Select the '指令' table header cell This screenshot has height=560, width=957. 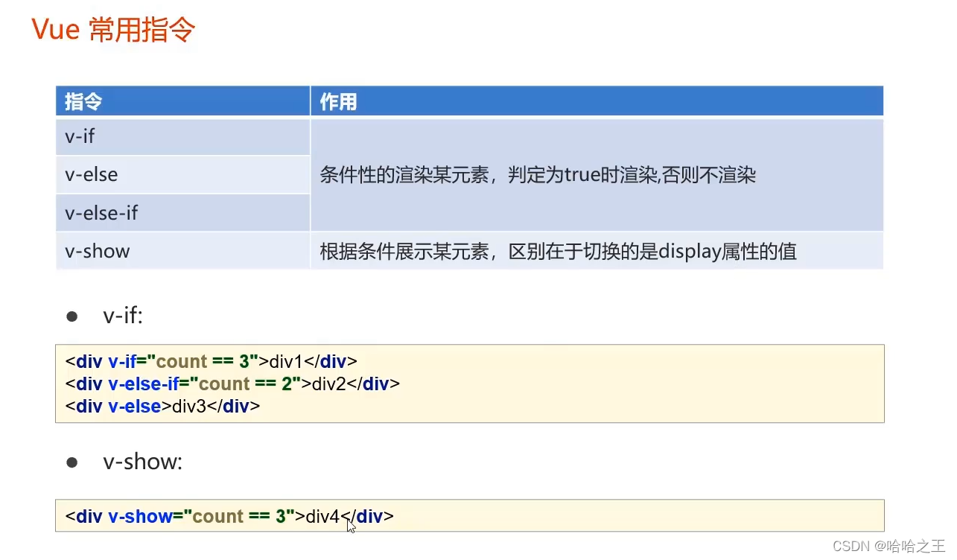182,101
